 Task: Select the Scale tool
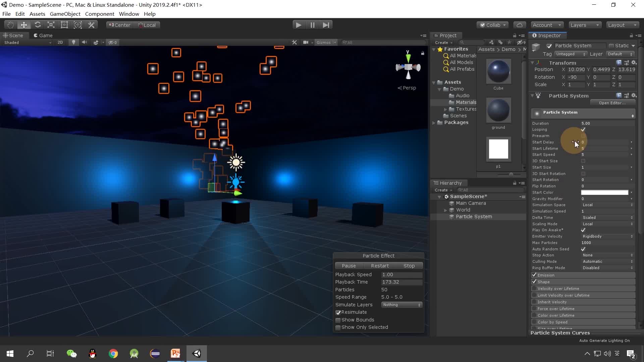click(x=51, y=25)
